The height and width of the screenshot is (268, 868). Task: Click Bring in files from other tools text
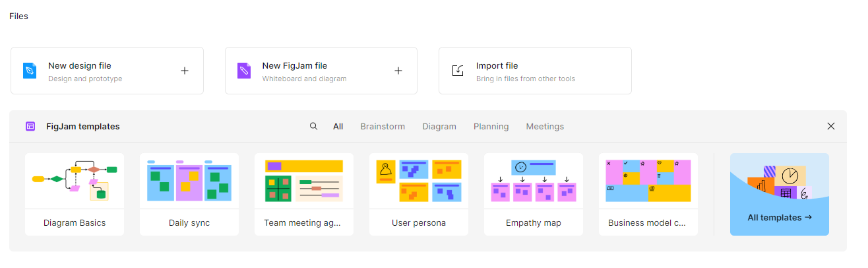tap(526, 79)
